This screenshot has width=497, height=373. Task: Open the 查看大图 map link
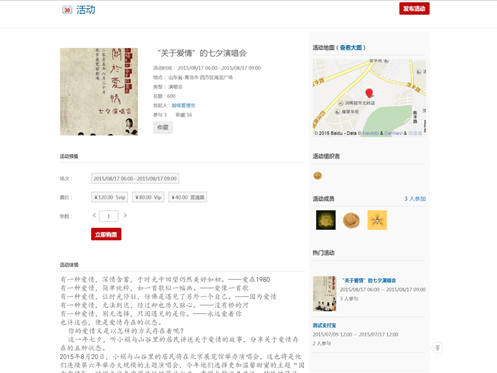[351, 48]
